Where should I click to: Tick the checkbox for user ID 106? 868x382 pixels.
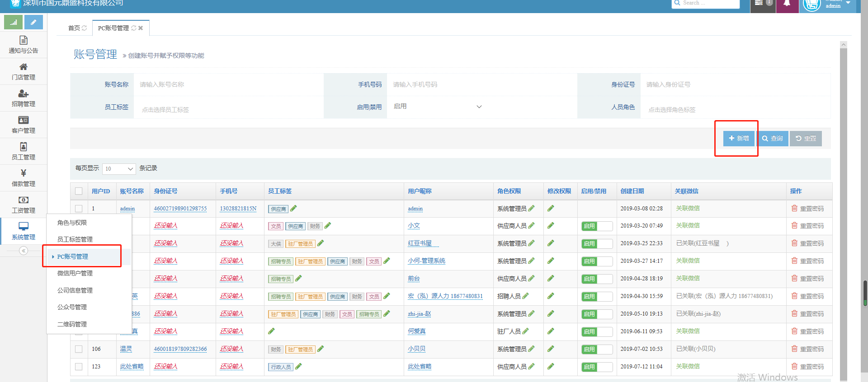(x=79, y=349)
